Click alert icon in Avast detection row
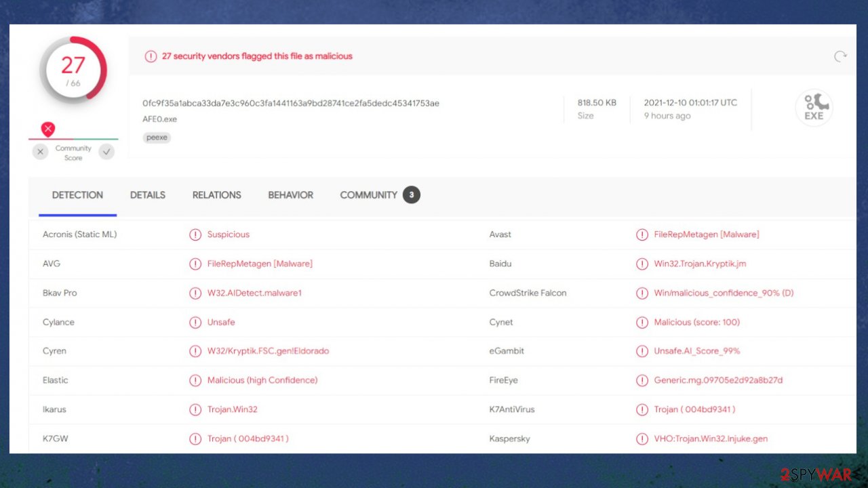 point(642,235)
